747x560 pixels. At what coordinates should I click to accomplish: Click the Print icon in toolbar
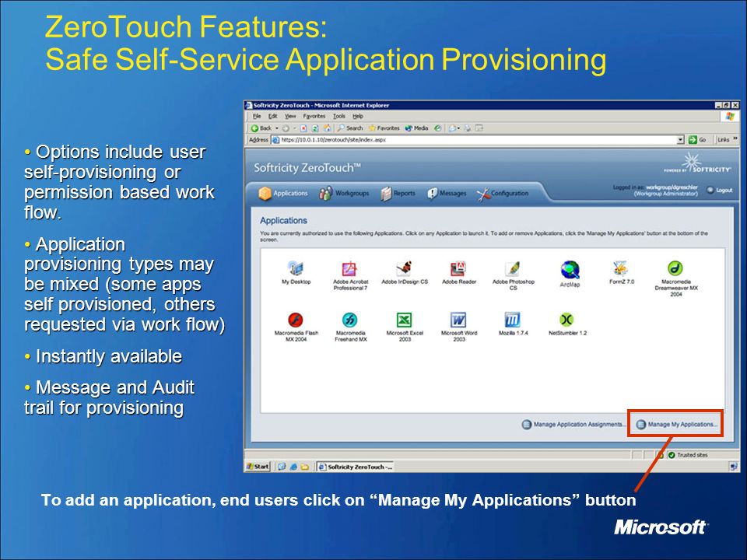pyautogui.click(x=468, y=128)
